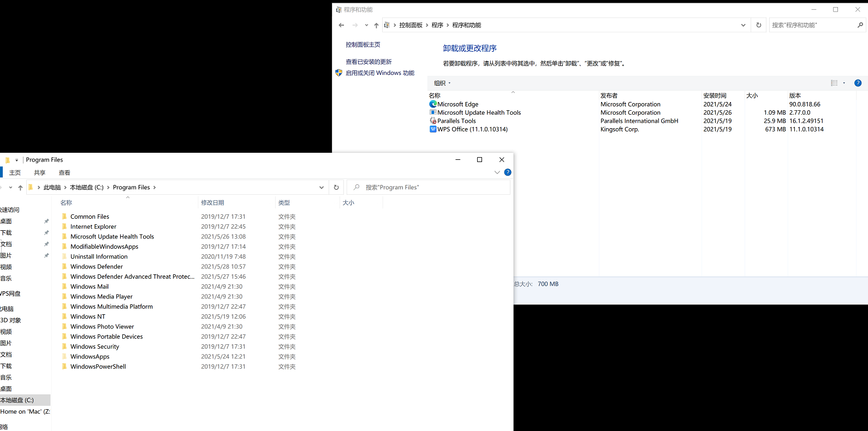This screenshot has height=431, width=868.
Task: Open recent locations dropdown in Explorer
Action: tap(10, 188)
